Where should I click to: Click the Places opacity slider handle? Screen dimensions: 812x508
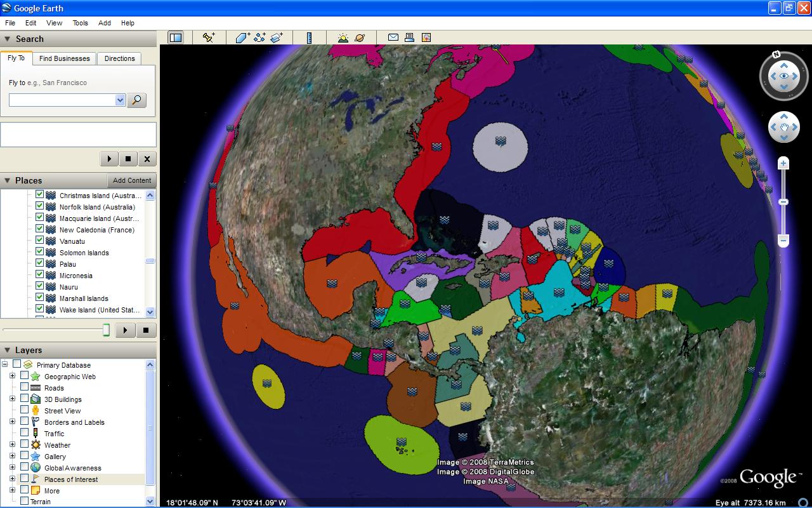click(x=107, y=330)
